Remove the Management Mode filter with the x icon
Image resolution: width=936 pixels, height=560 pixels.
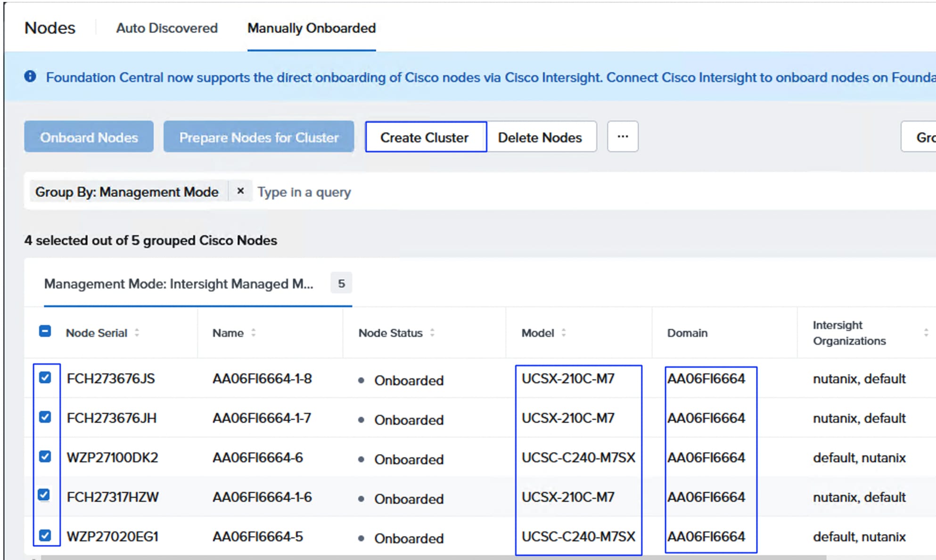pyautogui.click(x=241, y=191)
